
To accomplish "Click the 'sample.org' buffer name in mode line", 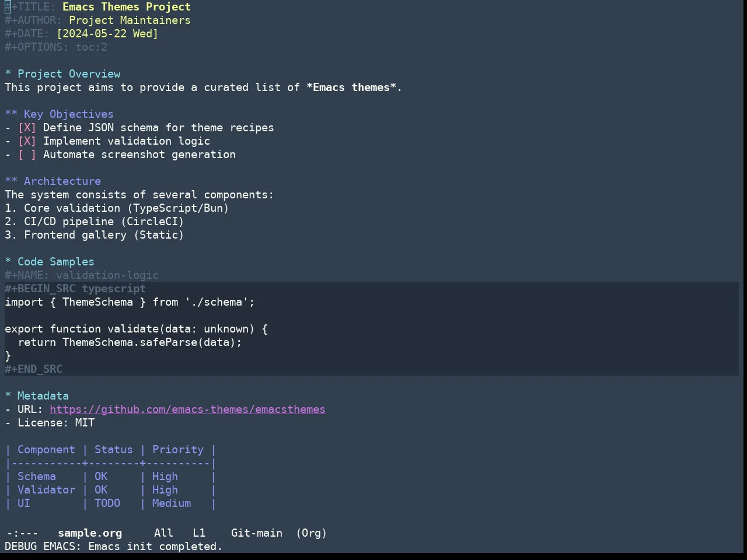I will click(90, 533).
